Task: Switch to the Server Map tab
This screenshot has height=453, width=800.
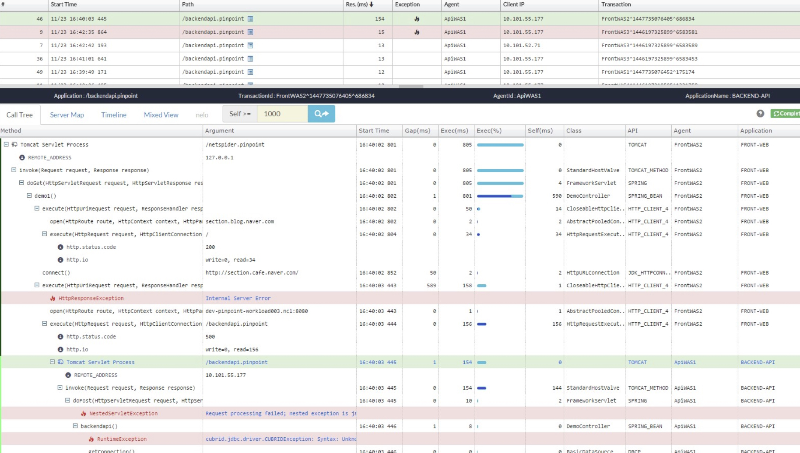Action: pyautogui.click(x=67, y=115)
